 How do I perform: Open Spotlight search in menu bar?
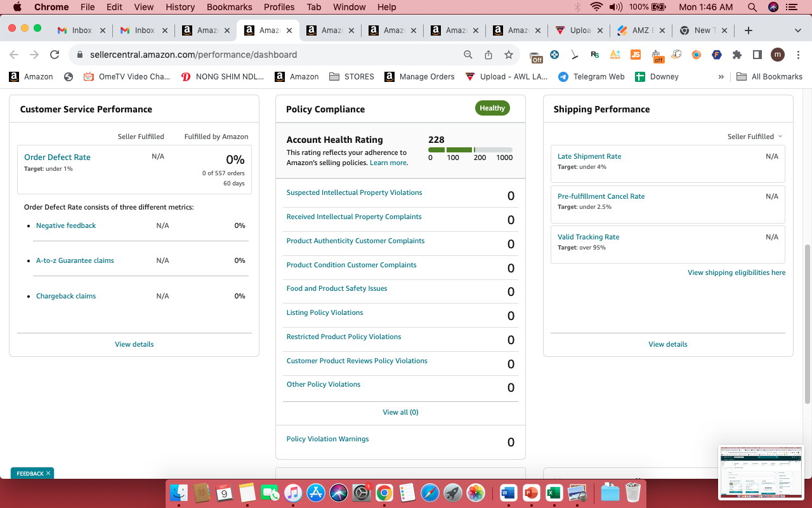pyautogui.click(x=752, y=7)
